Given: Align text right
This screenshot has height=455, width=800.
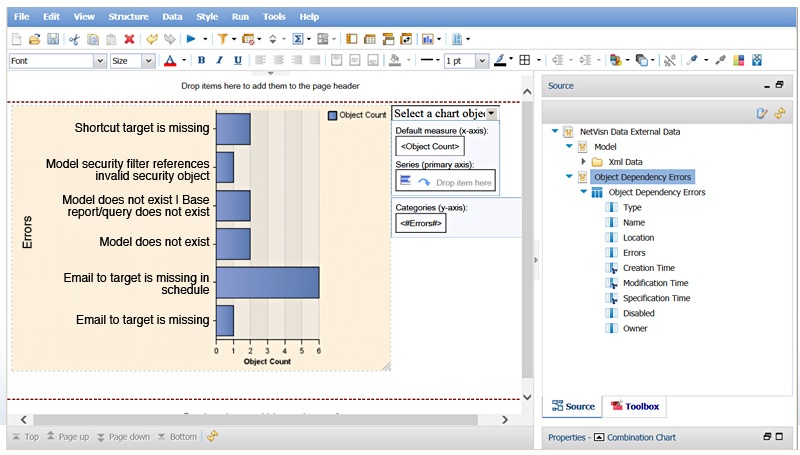Looking at the screenshot, I should (x=297, y=61).
